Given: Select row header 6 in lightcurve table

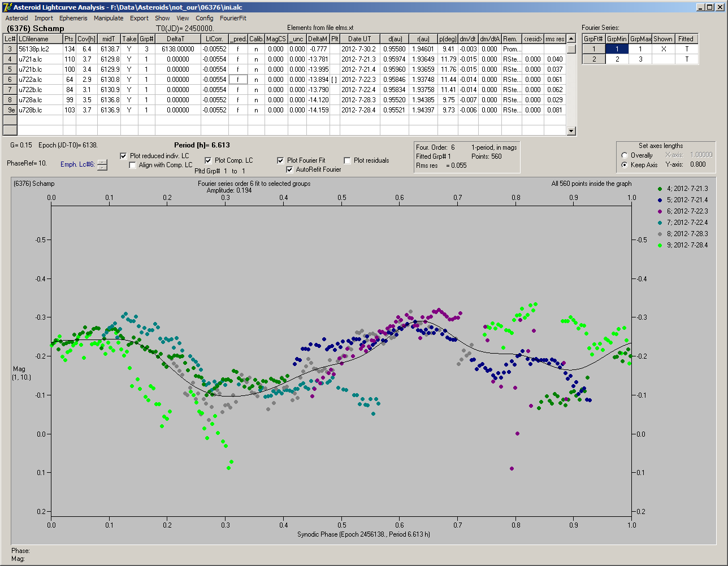Looking at the screenshot, I should tap(10, 80).
